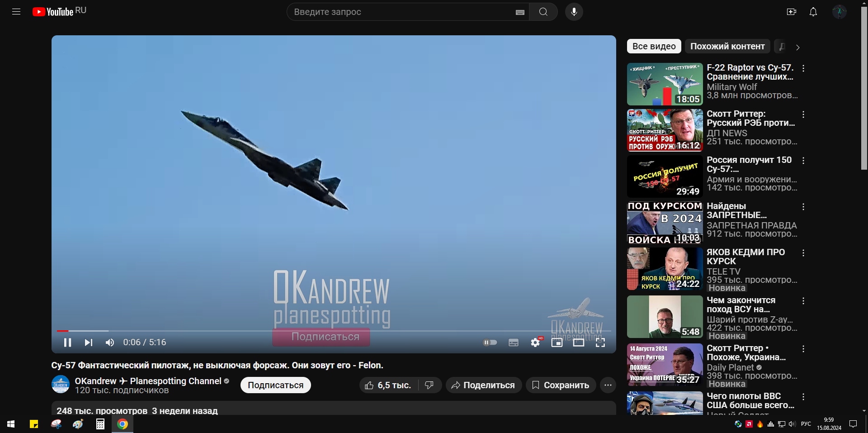The image size is (868, 433).
Task: Open menu for Чем закончится поход ВСУ
Action: [x=803, y=301]
